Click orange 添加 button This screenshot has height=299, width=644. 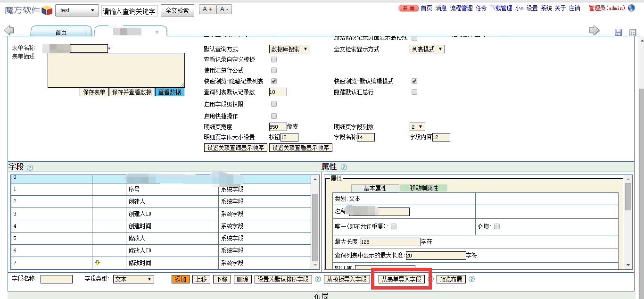(181, 279)
